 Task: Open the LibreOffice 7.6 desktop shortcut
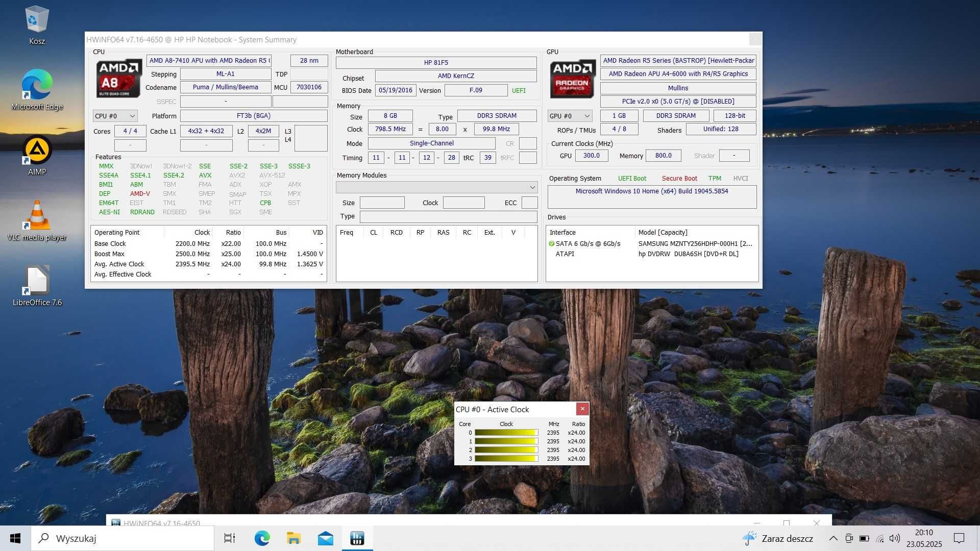click(37, 286)
